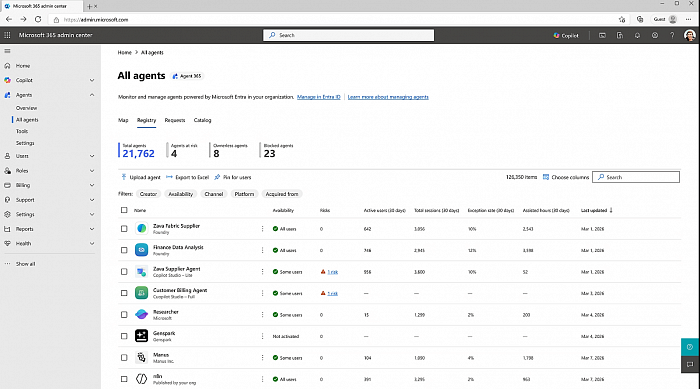Screen dimensions: 700x389
Task: Sort by the Last updated column header
Action: [x=596, y=210]
